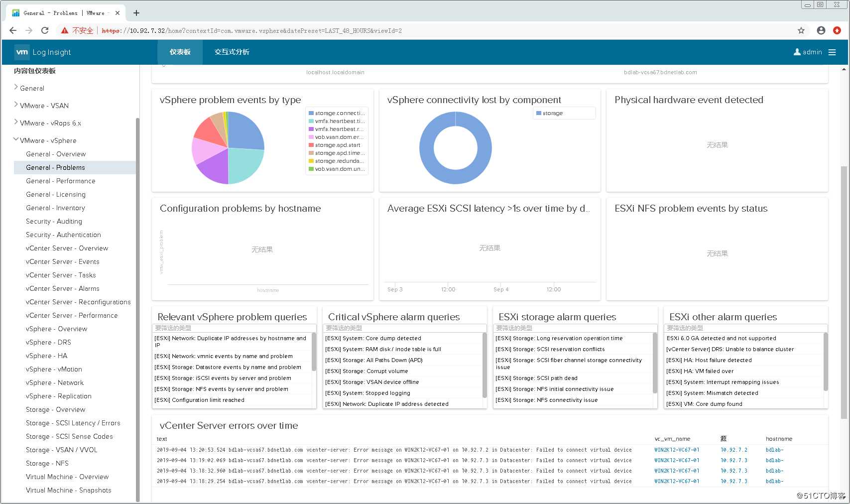The height and width of the screenshot is (504, 850).
Task: Open the vSphere - HA dashboard
Action: pos(46,356)
